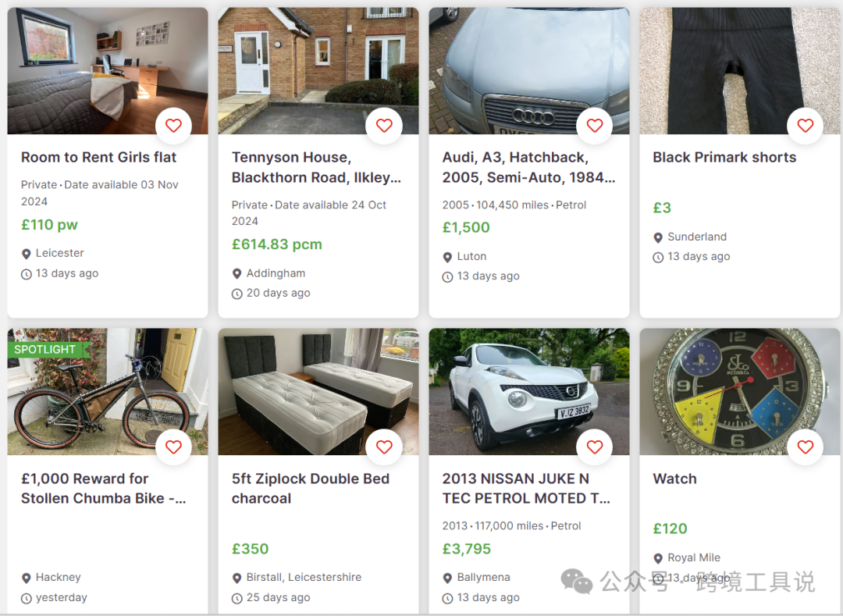Viewport: 843px width, 616px height.
Task: Click the location pin for Ballymena
Action: click(446, 578)
